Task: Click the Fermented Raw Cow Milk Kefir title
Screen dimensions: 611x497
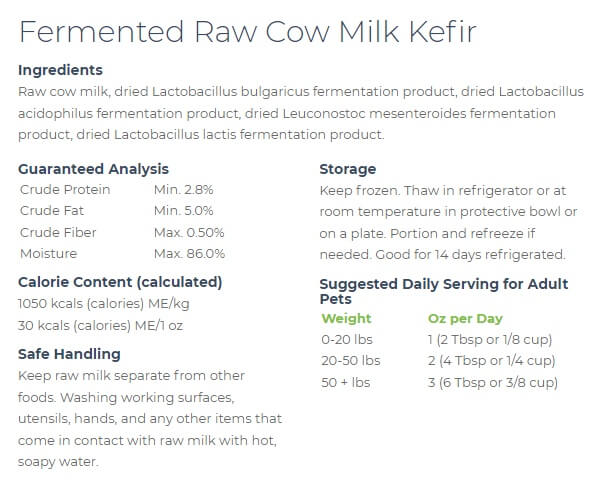Action: pos(247,32)
